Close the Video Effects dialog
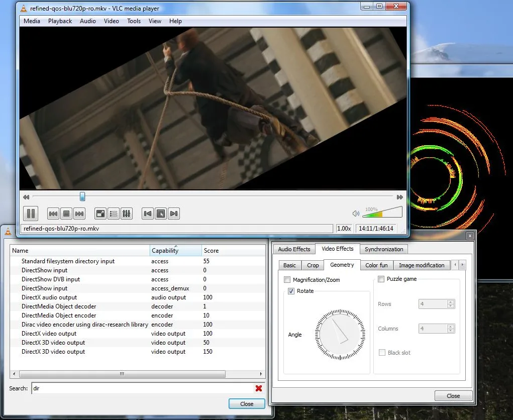This screenshot has width=513, height=420. 453,395
